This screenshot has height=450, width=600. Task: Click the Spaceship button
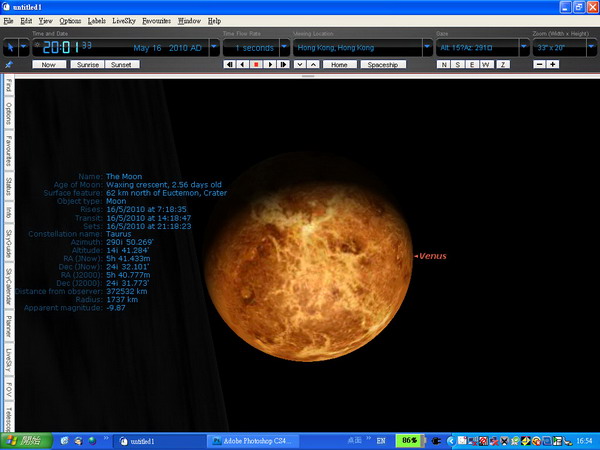(x=382, y=64)
